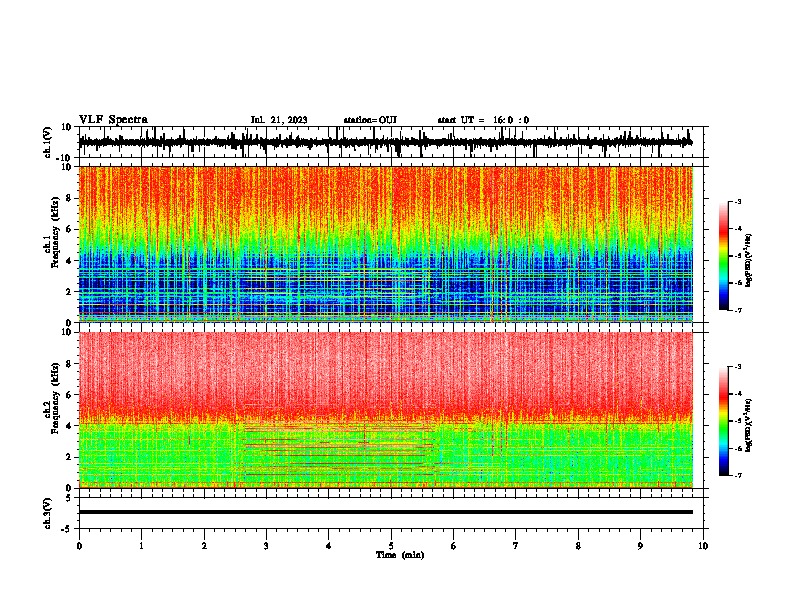Click the "Time (min)" axis label
The height and width of the screenshot is (612, 792).
pyautogui.click(x=400, y=555)
